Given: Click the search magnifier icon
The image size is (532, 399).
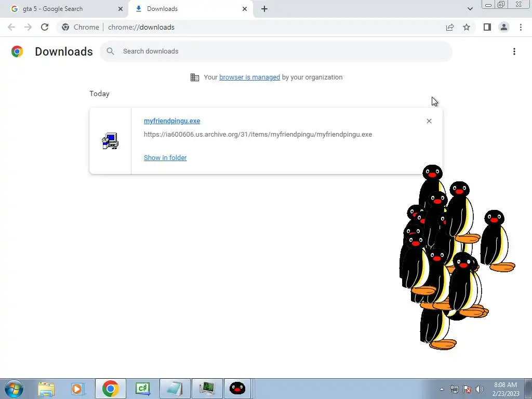Looking at the screenshot, I should 110,51.
